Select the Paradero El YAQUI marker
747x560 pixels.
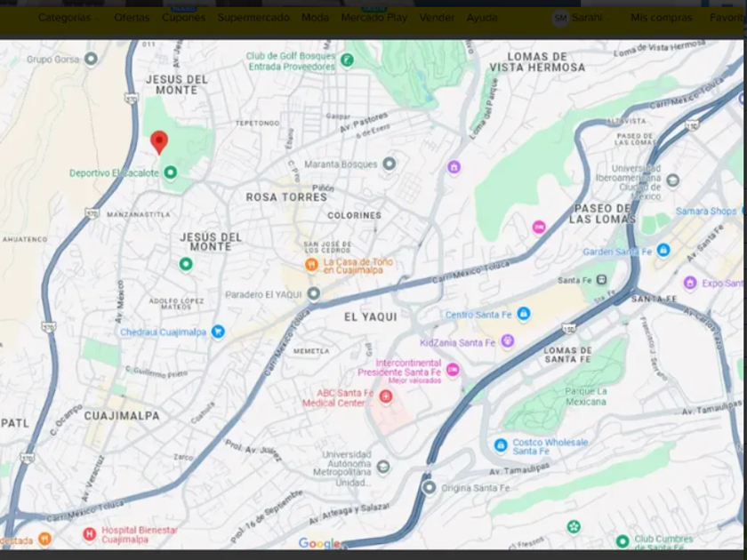coord(313,294)
